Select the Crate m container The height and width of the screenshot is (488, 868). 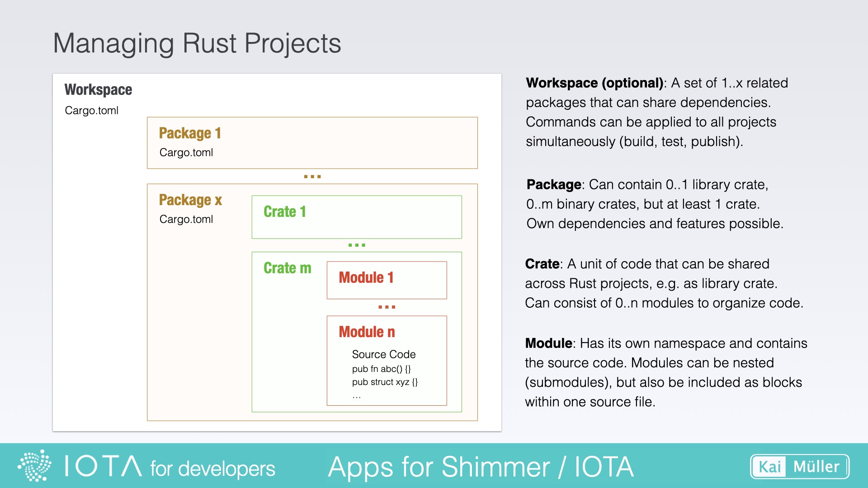288,267
